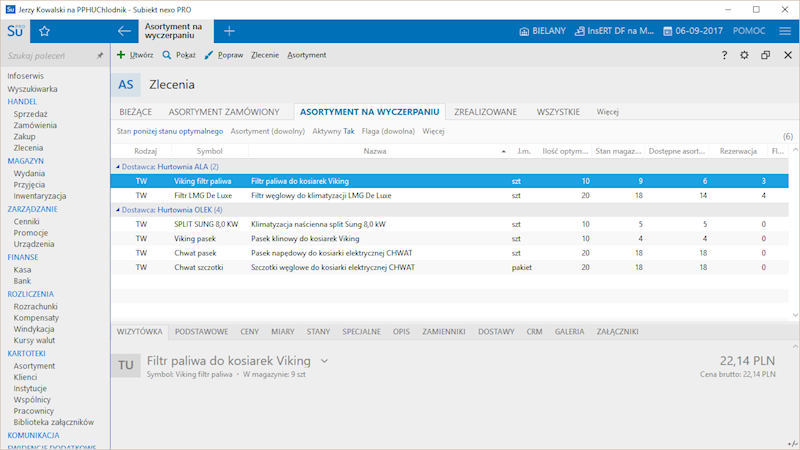Select the SPLIT SUNG 8,0 KW row
This screenshot has height=450, width=800.
pos(449,224)
